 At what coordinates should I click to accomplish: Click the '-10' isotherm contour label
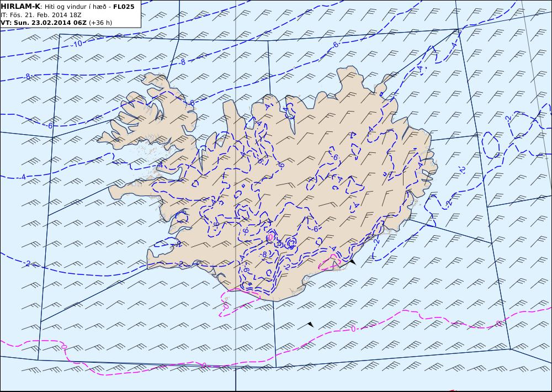click(77, 44)
